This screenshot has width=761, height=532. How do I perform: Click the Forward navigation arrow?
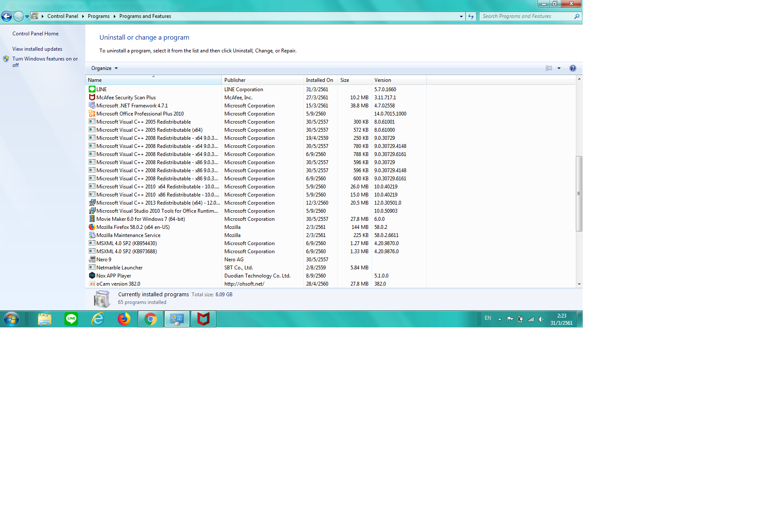coord(18,16)
